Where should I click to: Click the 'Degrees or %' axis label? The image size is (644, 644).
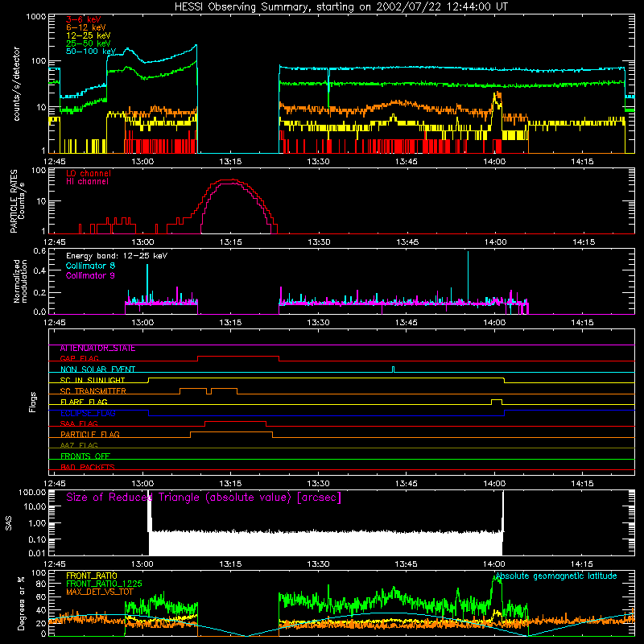point(21,603)
